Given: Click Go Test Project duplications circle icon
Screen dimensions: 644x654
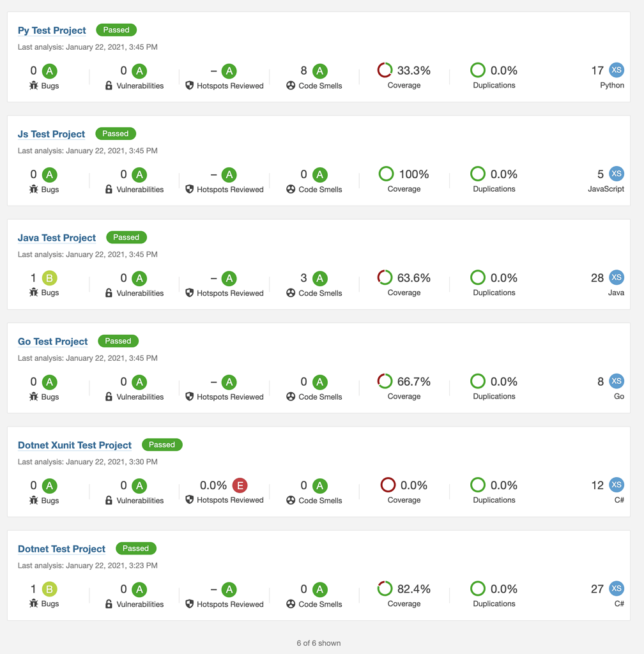Looking at the screenshot, I should pyautogui.click(x=478, y=381).
